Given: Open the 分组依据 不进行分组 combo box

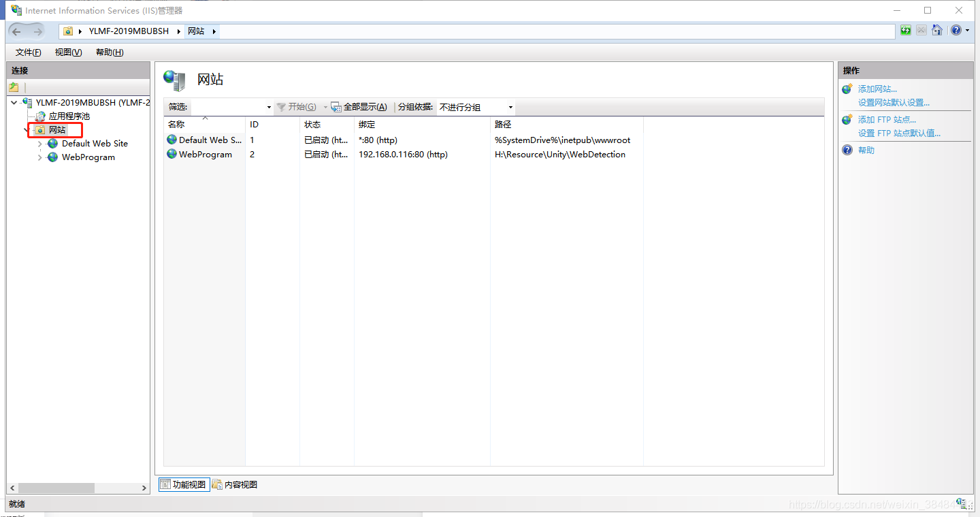Looking at the screenshot, I should 476,107.
